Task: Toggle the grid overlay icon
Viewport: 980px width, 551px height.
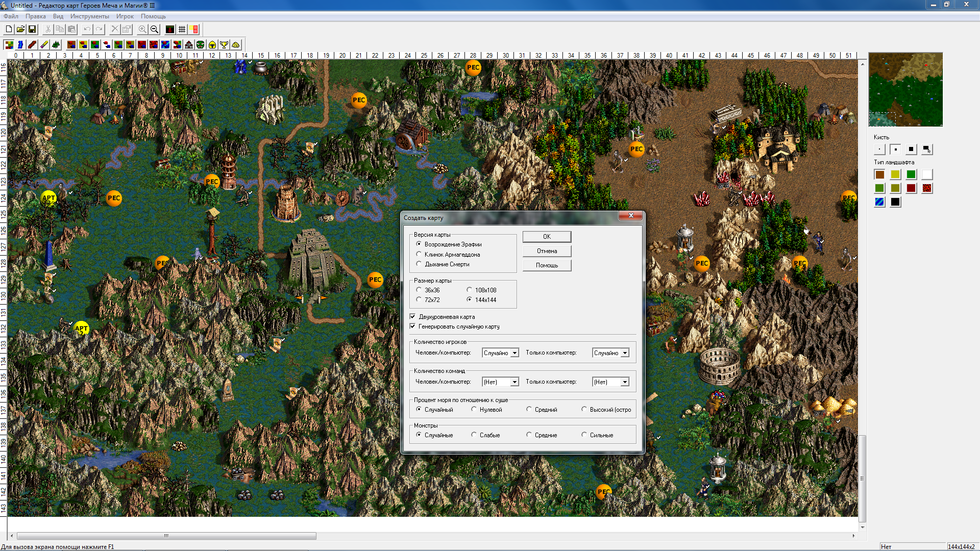Action: pyautogui.click(x=182, y=29)
